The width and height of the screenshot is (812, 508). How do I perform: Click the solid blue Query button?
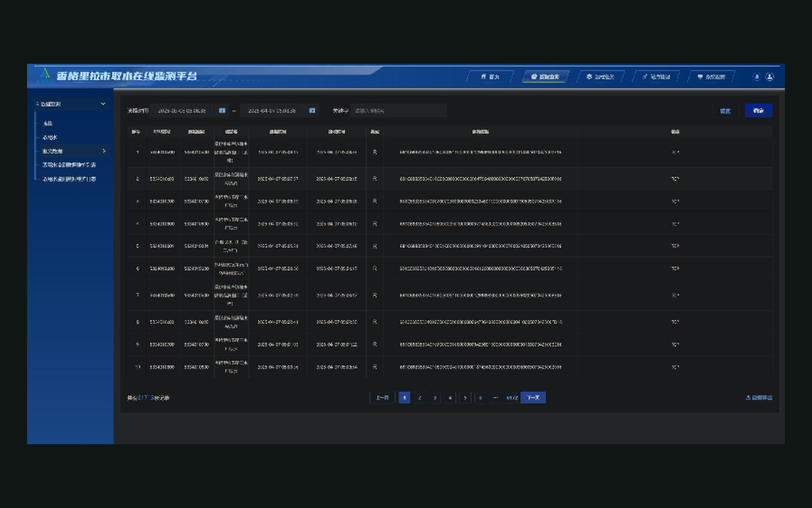tap(758, 111)
